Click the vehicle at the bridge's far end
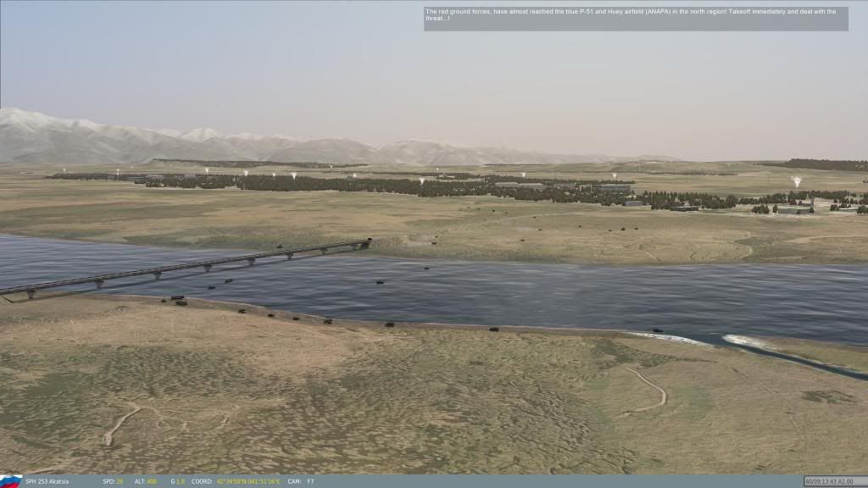The width and height of the screenshot is (868, 488). coord(366,243)
